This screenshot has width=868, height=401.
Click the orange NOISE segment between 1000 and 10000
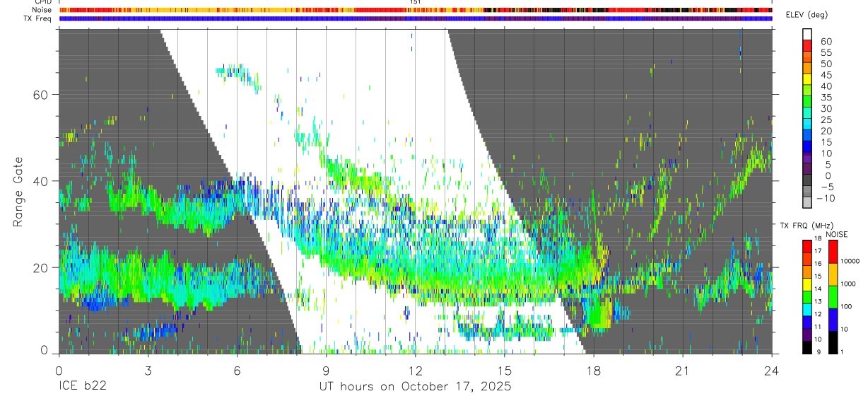833,274
